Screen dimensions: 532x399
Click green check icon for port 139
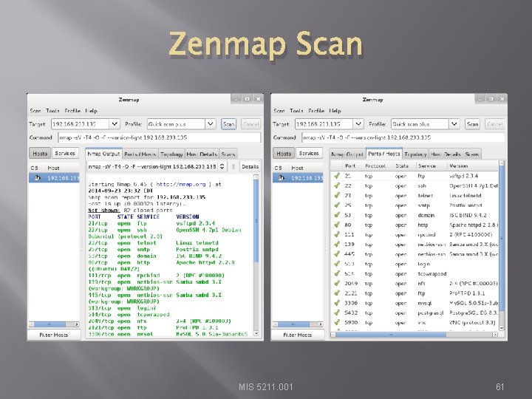pyautogui.click(x=337, y=245)
